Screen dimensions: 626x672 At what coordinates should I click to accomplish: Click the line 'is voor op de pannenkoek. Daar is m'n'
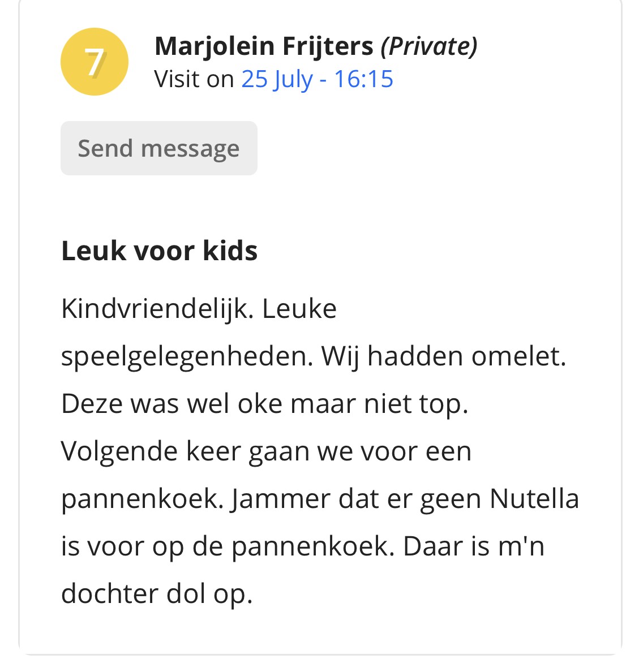click(x=303, y=548)
